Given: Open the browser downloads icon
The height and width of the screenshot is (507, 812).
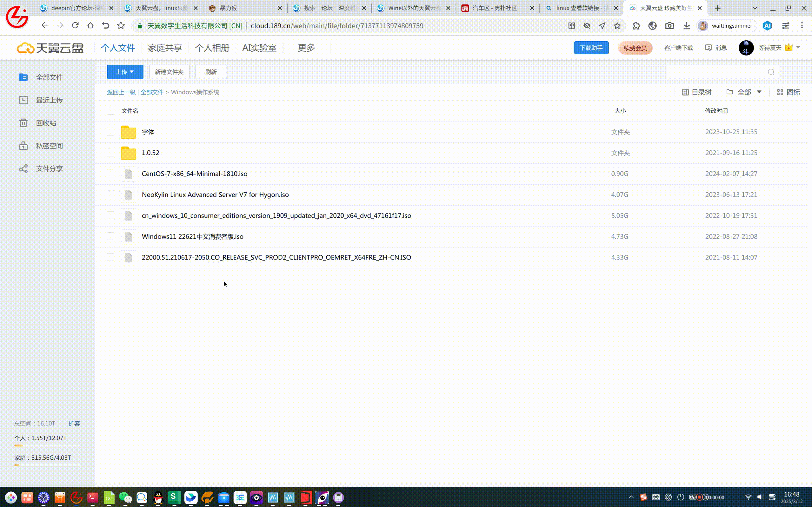Looking at the screenshot, I should (x=687, y=25).
